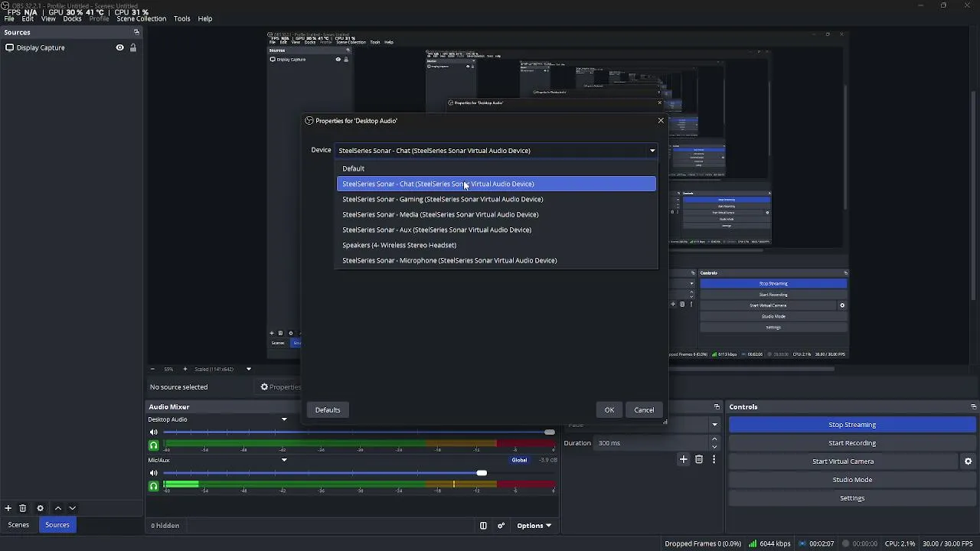This screenshot has height=551, width=980.
Task: Toggle the lock on the Display Capture source
Action: click(133, 47)
